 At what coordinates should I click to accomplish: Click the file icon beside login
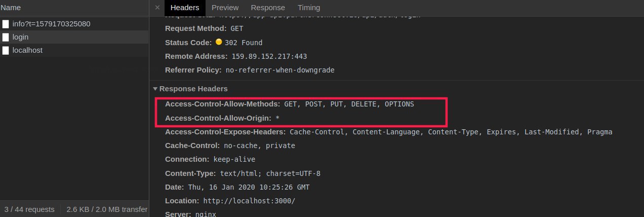click(x=6, y=37)
